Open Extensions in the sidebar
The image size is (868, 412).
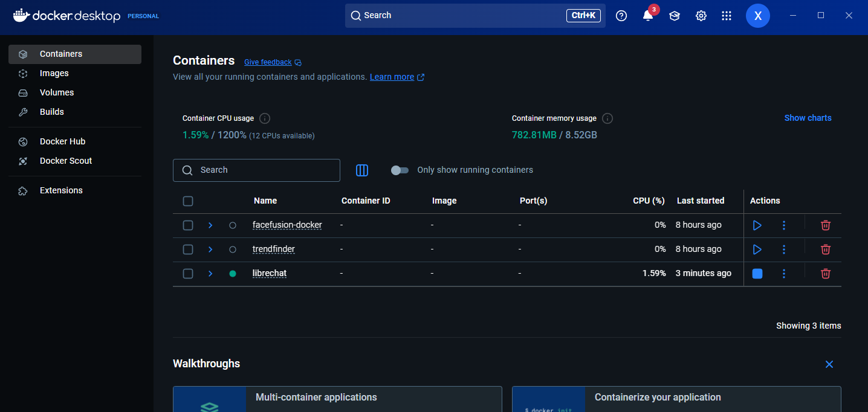75,191
